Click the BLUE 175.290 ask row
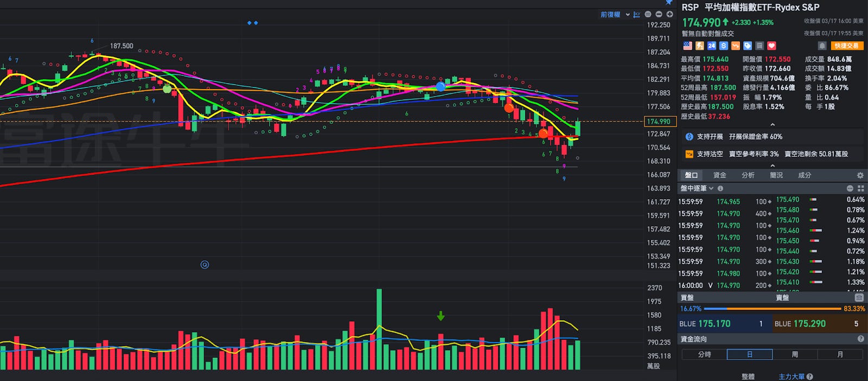Viewport: 868px width, 381px height. coord(820,324)
